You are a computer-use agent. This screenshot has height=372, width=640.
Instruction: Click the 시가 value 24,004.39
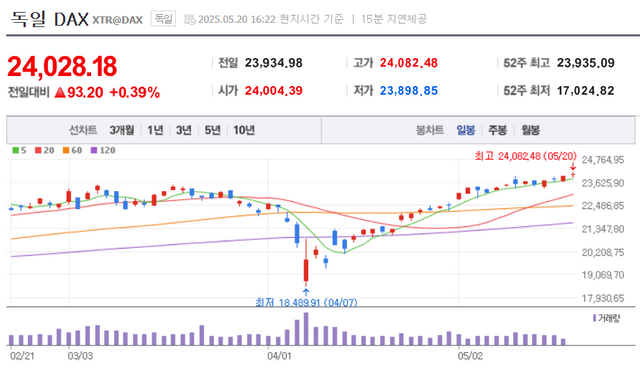[x=273, y=91]
